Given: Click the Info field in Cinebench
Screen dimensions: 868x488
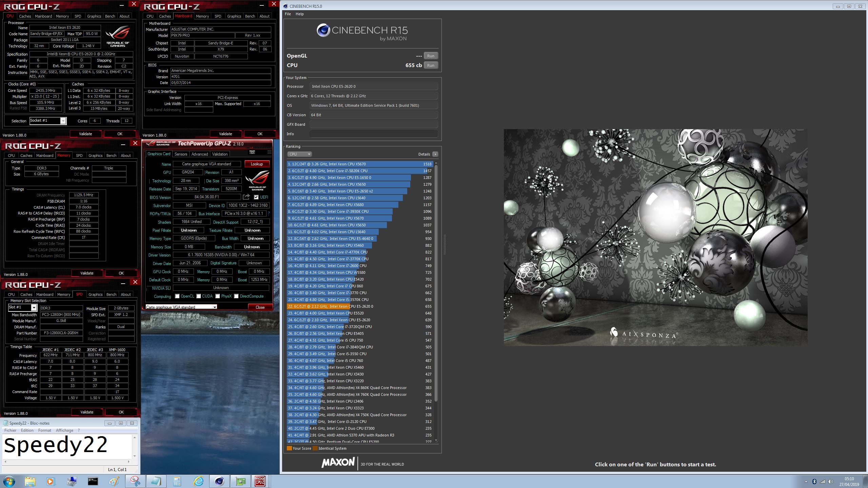Looking at the screenshot, I should (374, 134).
